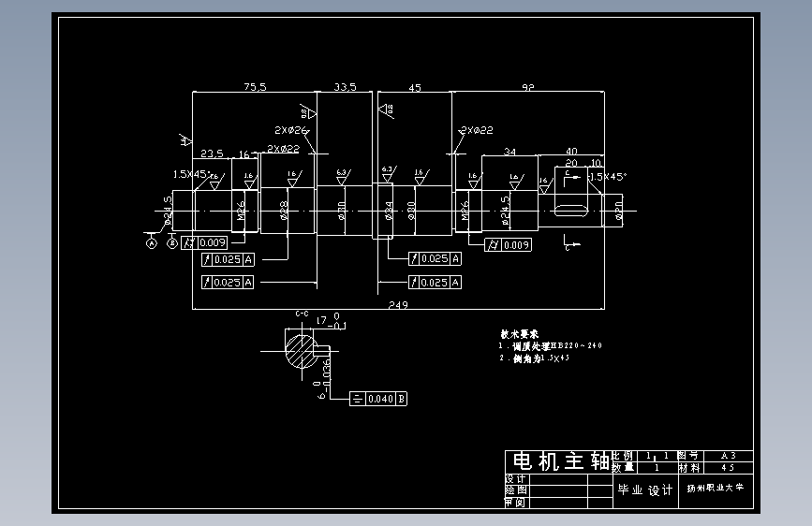Click the overall length dimension 249
This screenshot has width=812, height=526.
click(x=398, y=305)
